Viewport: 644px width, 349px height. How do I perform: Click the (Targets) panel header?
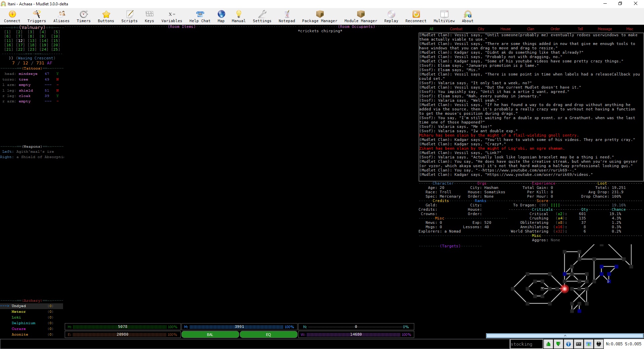[450, 246]
